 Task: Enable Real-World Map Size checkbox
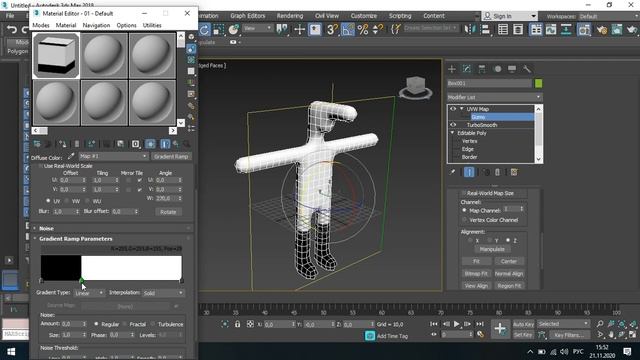point(464,193)
